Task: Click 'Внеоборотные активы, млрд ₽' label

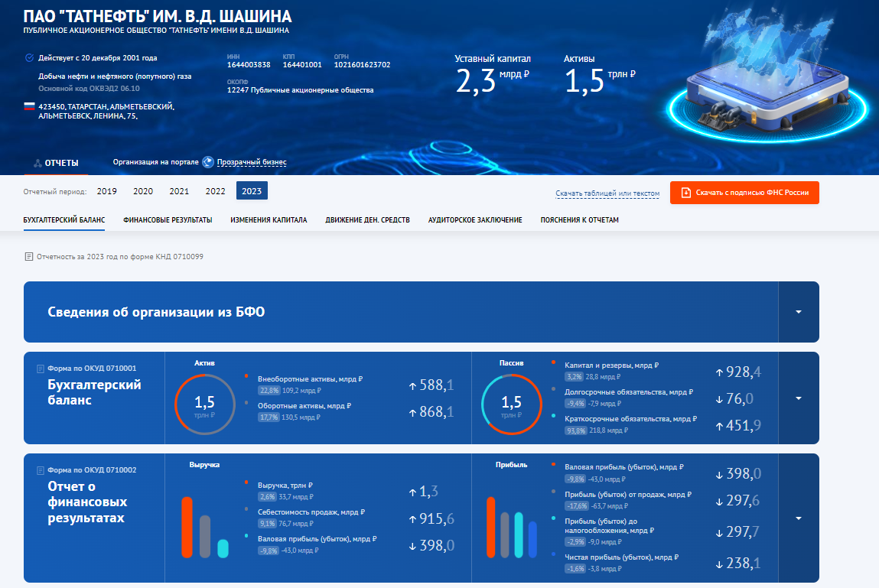Action: [x=310, y=379]
